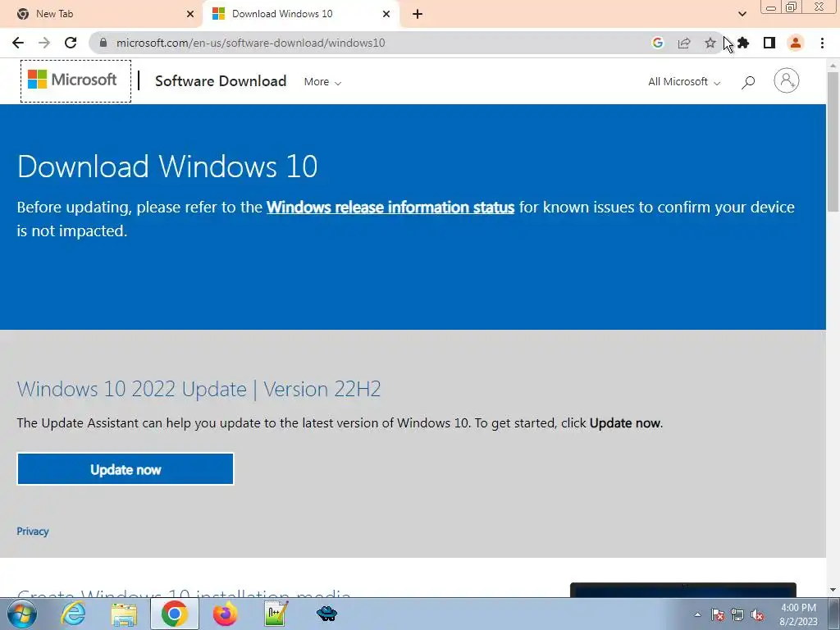The height and width of the screenshot is (630, 840).
Task: Launch Internet Explorer from taskbar
Action: 73,614
